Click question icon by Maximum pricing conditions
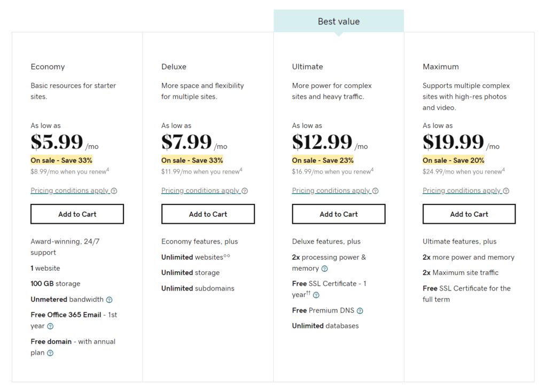The height and width of the screenshot is (392, 547). (x=506, y=191)
